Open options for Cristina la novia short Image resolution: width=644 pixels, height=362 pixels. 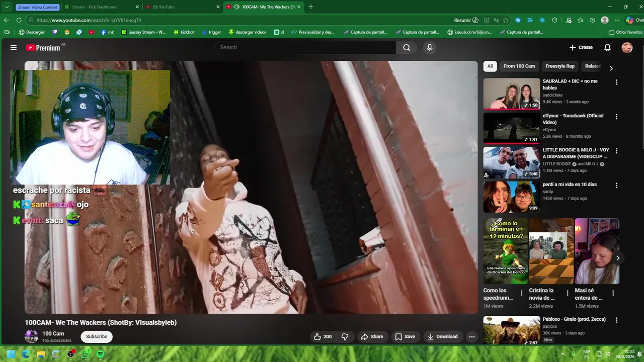(x=568, y=293)
